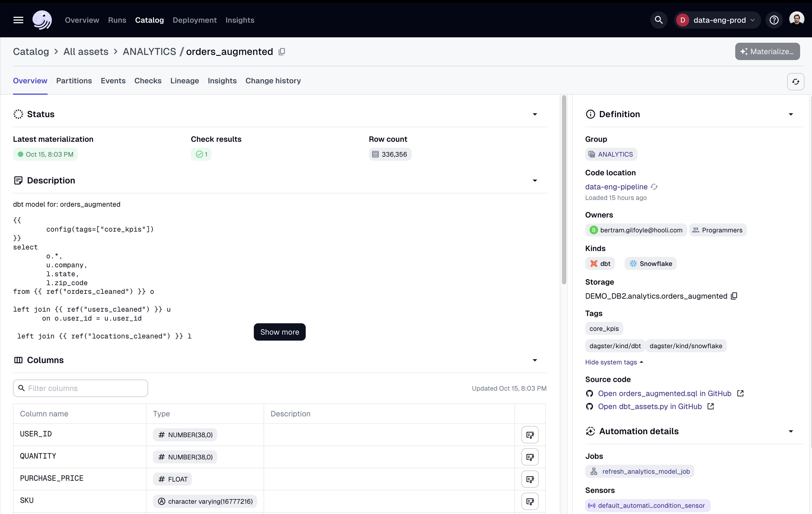This screenshot has width=812, height=514.
Task: Click the help question mark icon
Action: tap(774, 20)
